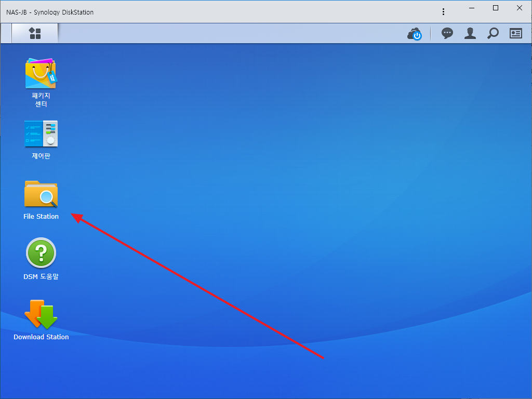Click the 'DSM 도움말' label
The height and width of the screenshot is (399, 532).
click(x=41, y=276)
